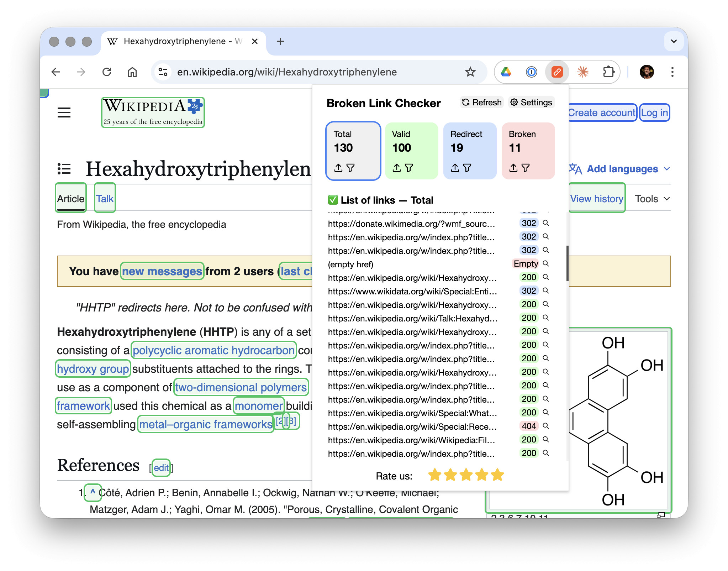
Task: Close the Hexahydroxytriphenylene browser tab
Action: tap(255, 42)
